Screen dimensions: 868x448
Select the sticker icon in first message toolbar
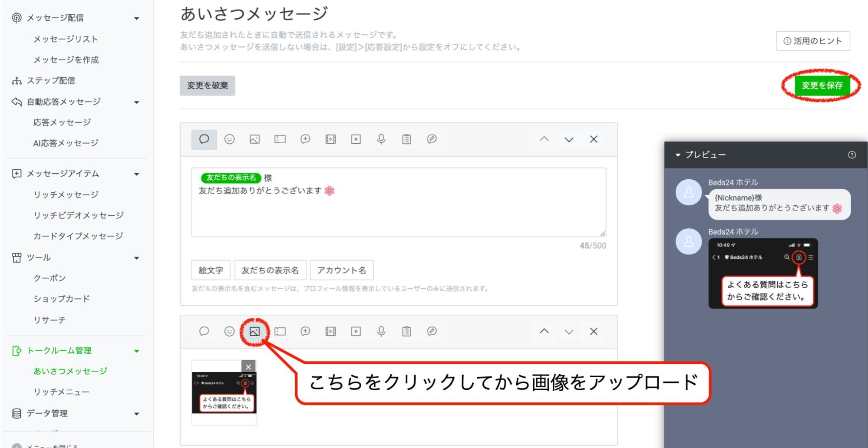(x=229, y=139)
